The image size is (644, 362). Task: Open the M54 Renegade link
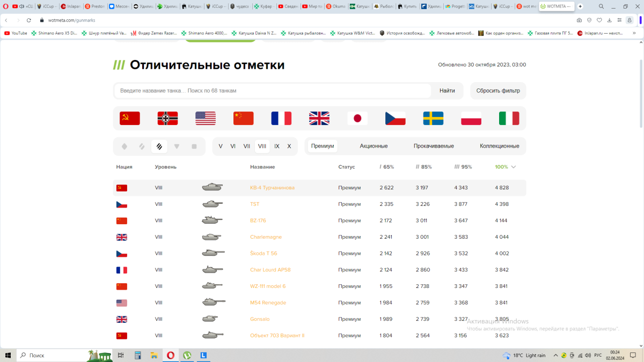[x=268, y=302]
